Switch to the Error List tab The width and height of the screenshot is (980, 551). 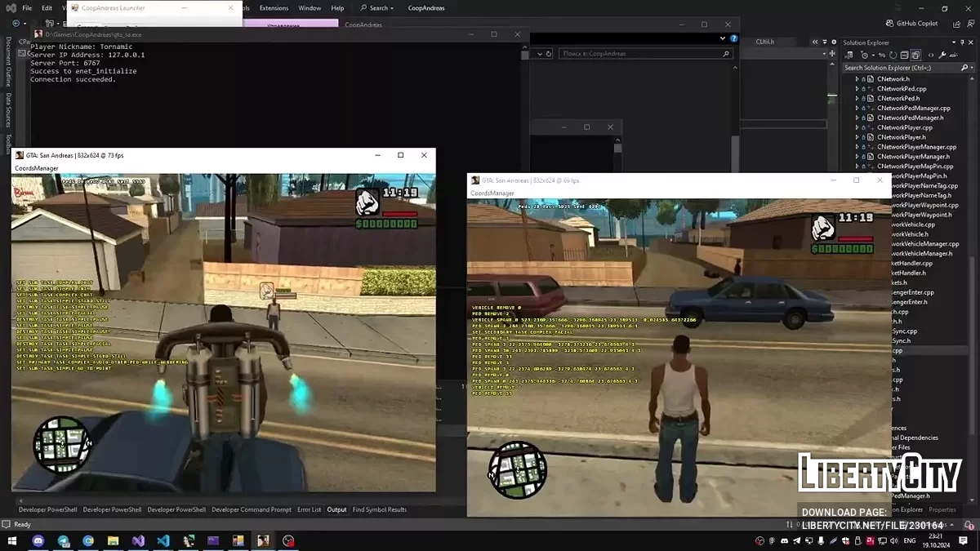click(x=309, y=509)
